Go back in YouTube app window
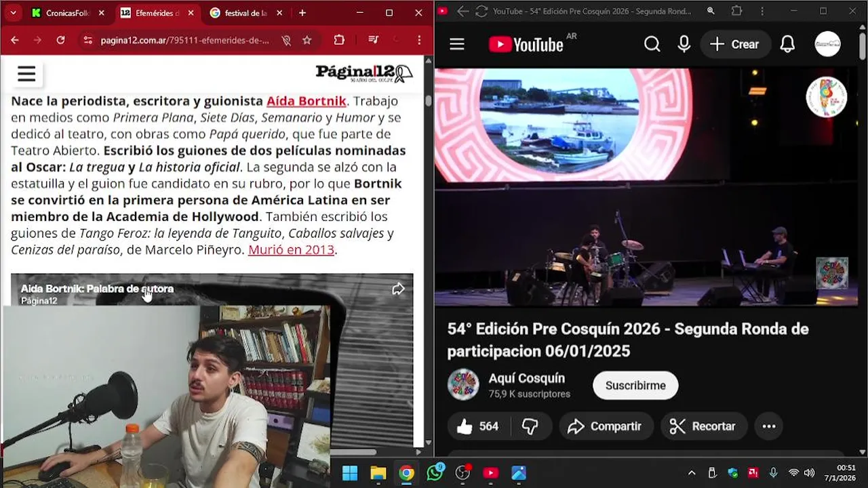Viewport: 868px width, 488px height. click(x=462, y=11)
